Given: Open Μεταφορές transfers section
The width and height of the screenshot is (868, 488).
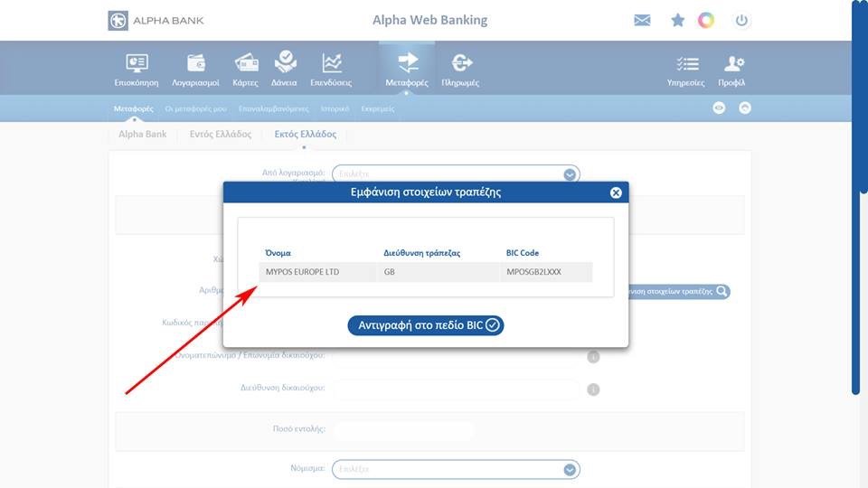Looking at the screenshot, I should coord(407,70).
